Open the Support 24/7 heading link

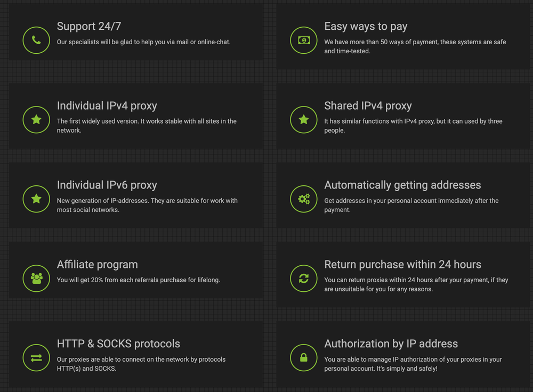(88, 26)
